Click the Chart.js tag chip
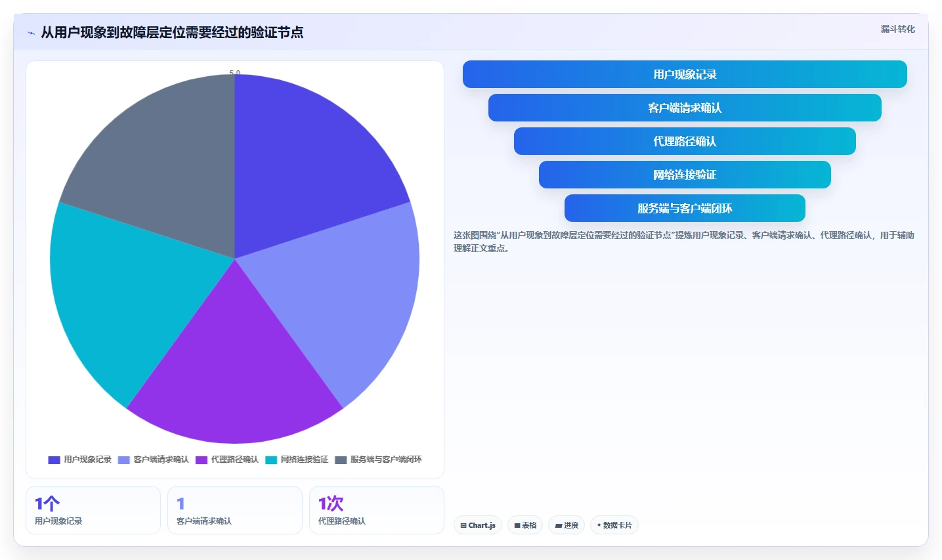942x560 pixels. [x=478, y=525]
